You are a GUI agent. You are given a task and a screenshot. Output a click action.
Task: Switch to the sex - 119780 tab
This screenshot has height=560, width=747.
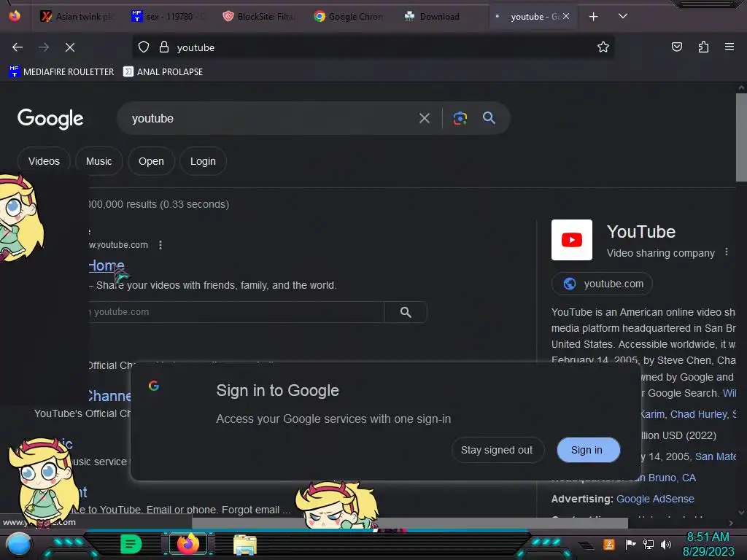click(169, 17)
